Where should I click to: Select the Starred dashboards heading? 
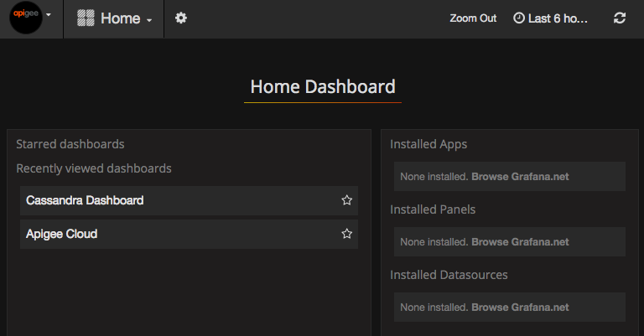point(70,144)
